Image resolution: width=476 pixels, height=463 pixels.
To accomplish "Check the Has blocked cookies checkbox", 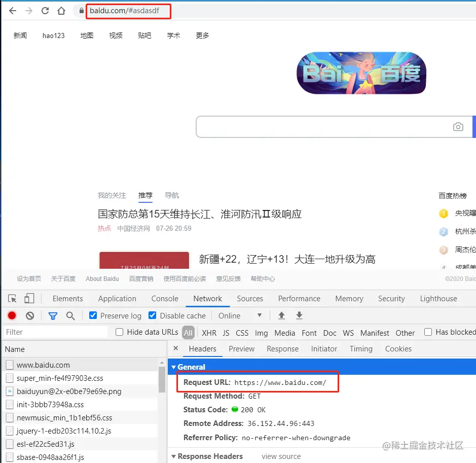I will point(428,332).
